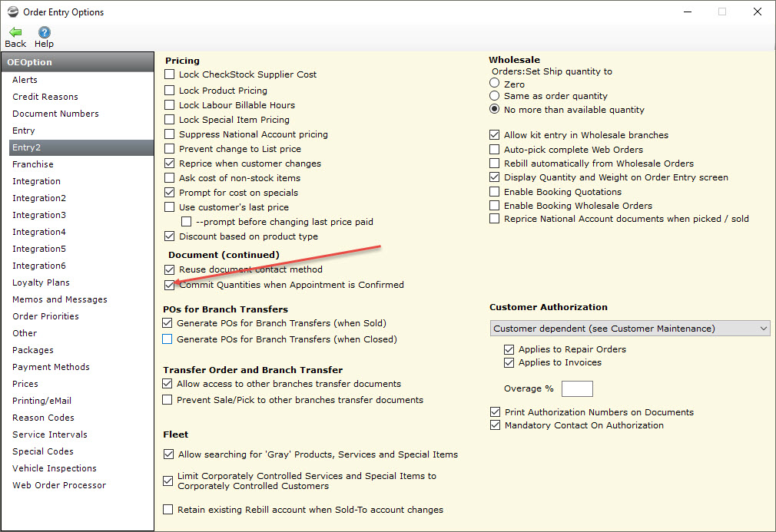Enable Reprice National Account documents when picked

(494, 219)
